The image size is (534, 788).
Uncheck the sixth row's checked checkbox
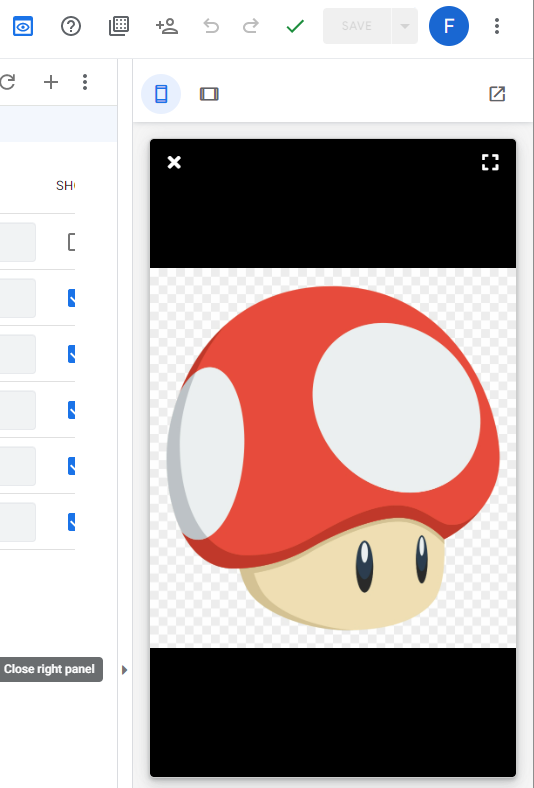[71, 522]
